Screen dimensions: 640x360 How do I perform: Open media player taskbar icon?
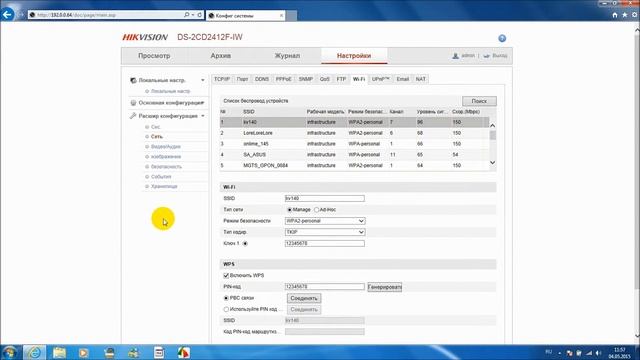tap(84, 352)
